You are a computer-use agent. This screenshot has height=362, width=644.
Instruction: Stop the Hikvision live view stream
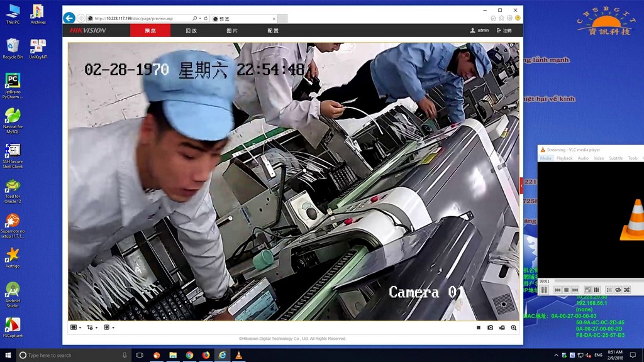[x=479, y=327]
